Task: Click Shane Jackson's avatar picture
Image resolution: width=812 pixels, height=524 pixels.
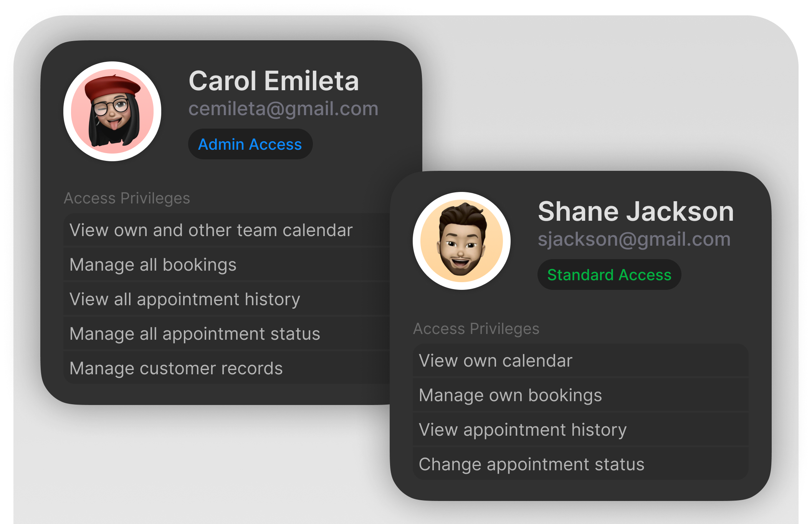Action: 461,241
